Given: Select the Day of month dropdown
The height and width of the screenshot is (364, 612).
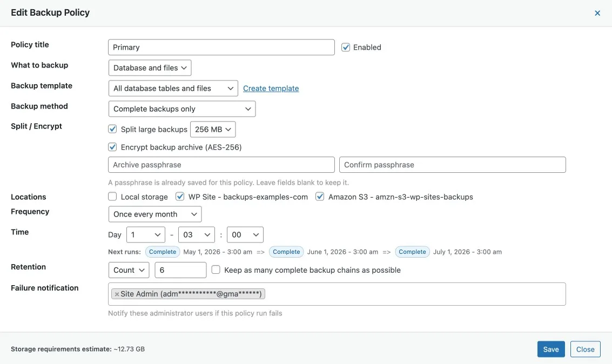Looking at the screenshot, I should point(145,235).
